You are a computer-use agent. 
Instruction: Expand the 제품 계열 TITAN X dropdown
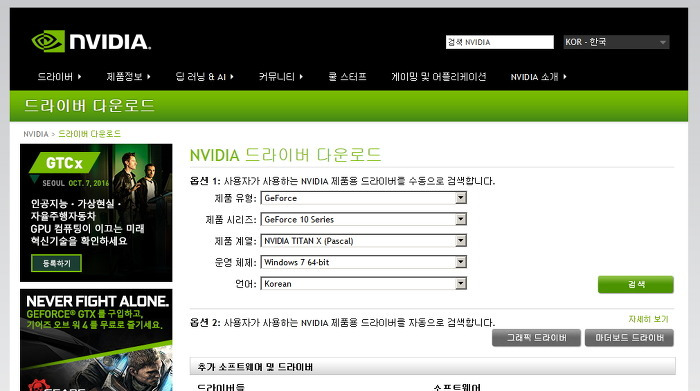click(363, 241)
